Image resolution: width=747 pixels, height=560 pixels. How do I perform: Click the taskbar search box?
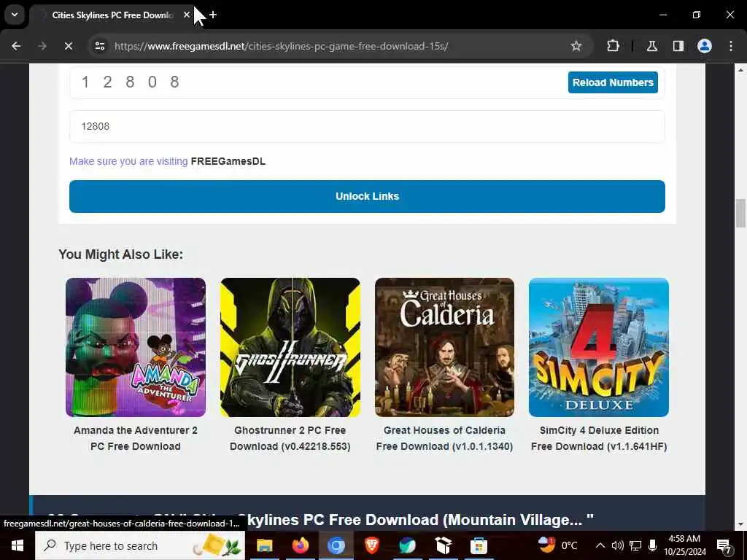pyautogui.click(x=140, y=545)
